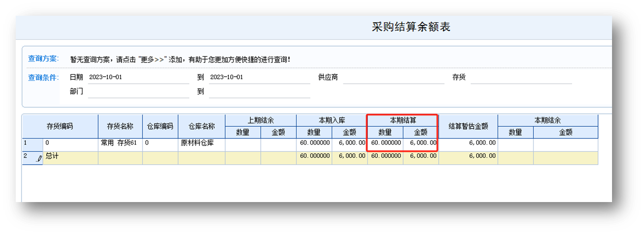Select the 本期结算 group header
644x234 pixels.
tap(402, 120)
